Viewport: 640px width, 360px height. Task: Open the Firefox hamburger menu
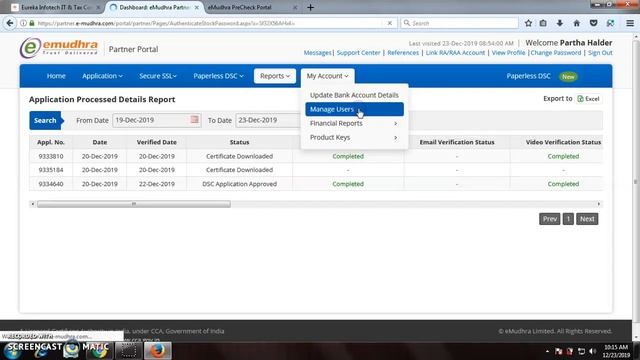click(x=630, y=23)
